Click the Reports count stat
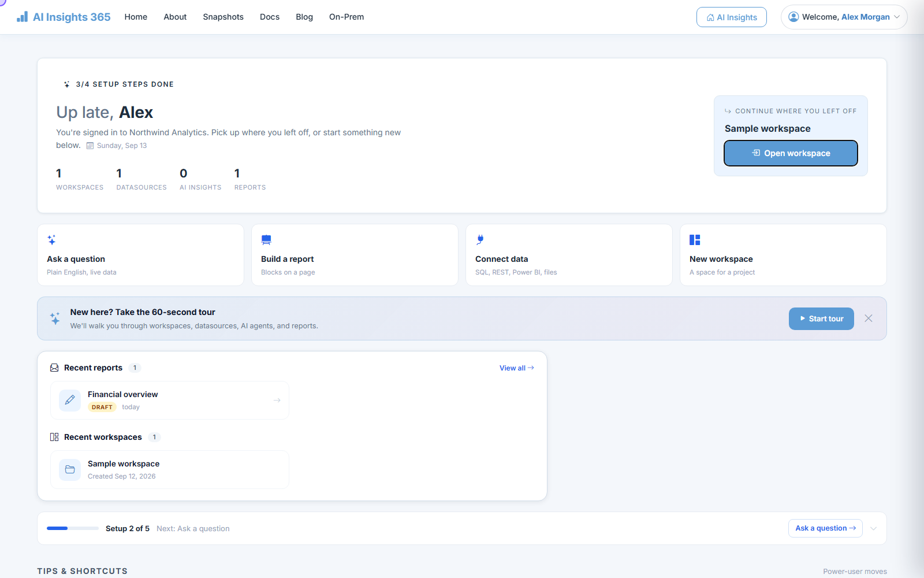 (x=250, y=179)
